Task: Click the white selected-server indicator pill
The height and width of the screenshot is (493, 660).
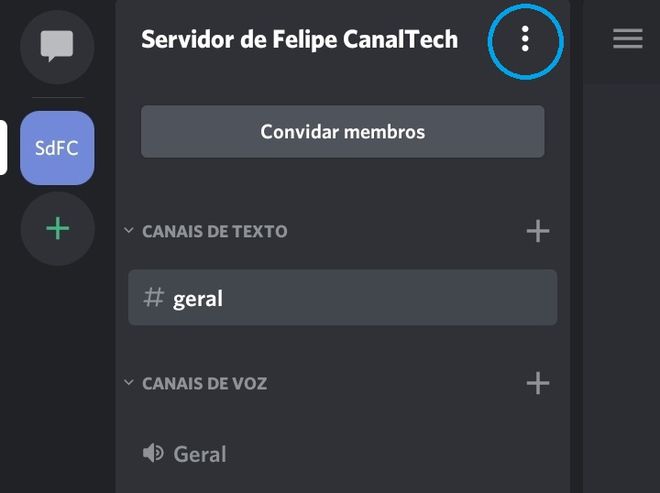Action: tap(3, 147)
